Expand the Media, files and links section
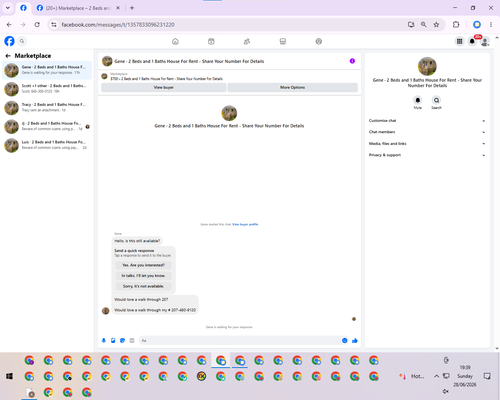500x400 pixels. point(427,144)
